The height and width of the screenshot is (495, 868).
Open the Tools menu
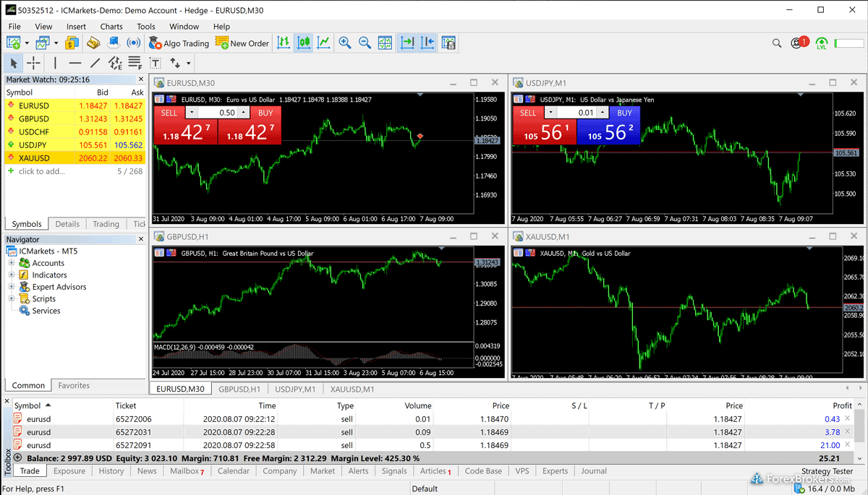point(146,27)
